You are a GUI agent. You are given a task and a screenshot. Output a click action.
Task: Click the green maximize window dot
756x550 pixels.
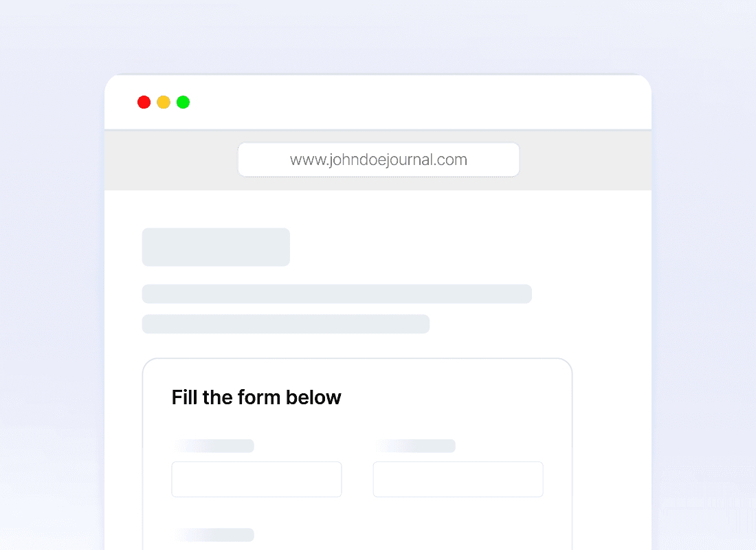point(183,102)
